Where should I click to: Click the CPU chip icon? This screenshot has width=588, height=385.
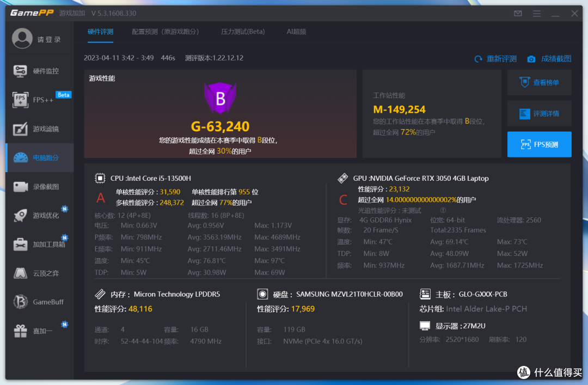100,178
